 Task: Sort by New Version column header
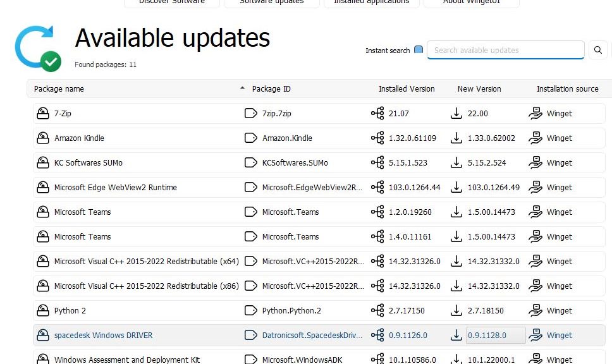479,89
